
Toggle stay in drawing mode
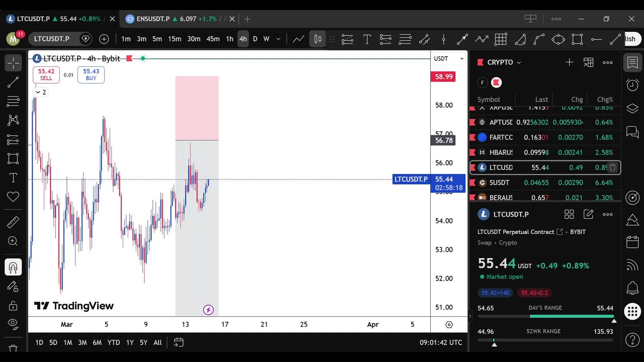[x=14, y=286]
